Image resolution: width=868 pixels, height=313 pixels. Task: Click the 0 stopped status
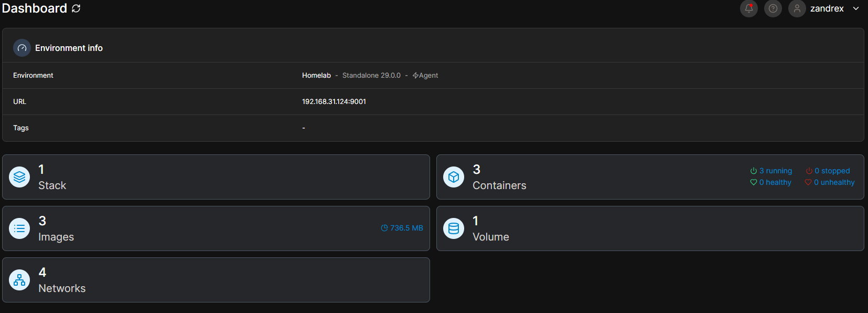828,171
